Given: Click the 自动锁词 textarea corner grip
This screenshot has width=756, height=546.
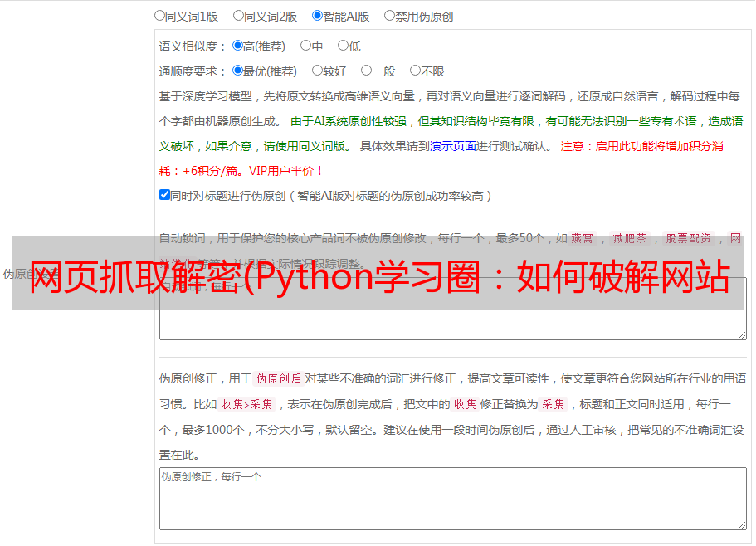Looking at the screenshot, I should [742, 335].
